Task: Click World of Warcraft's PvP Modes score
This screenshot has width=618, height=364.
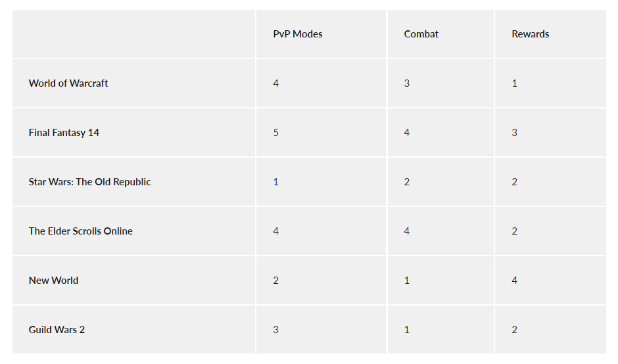Action: [x=276, y=83]
